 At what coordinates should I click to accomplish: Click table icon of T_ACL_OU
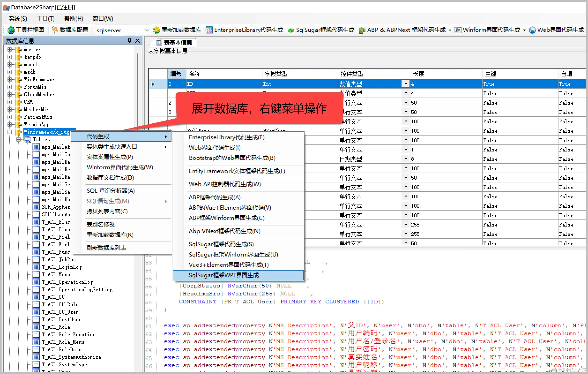pos(36,297)
